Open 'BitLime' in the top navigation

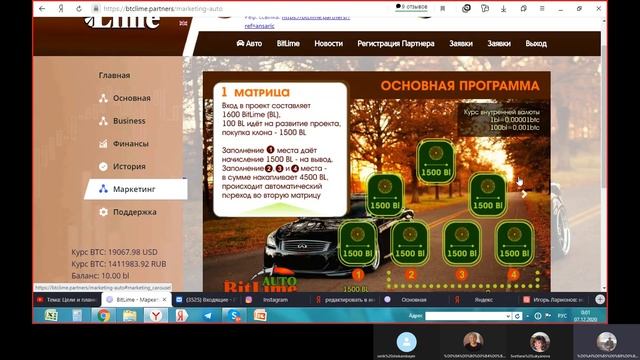click(288, 44)
